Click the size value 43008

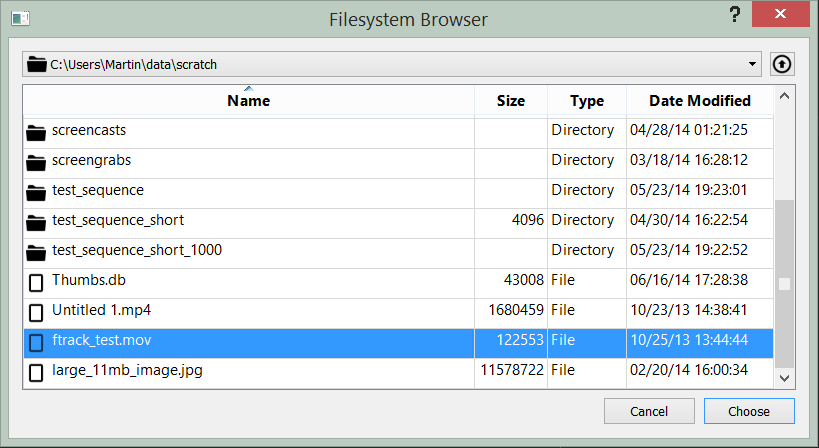tap(524, 280)
